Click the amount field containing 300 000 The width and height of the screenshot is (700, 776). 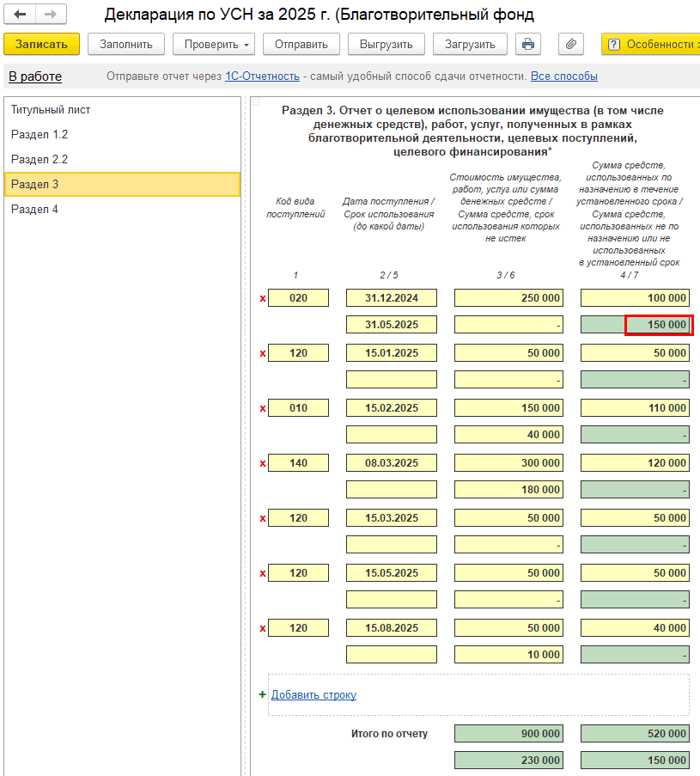(x=508, y=463)
